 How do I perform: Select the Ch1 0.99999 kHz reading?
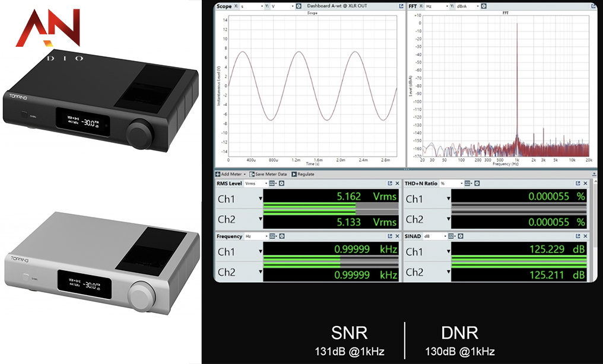(x=366, y=249)
